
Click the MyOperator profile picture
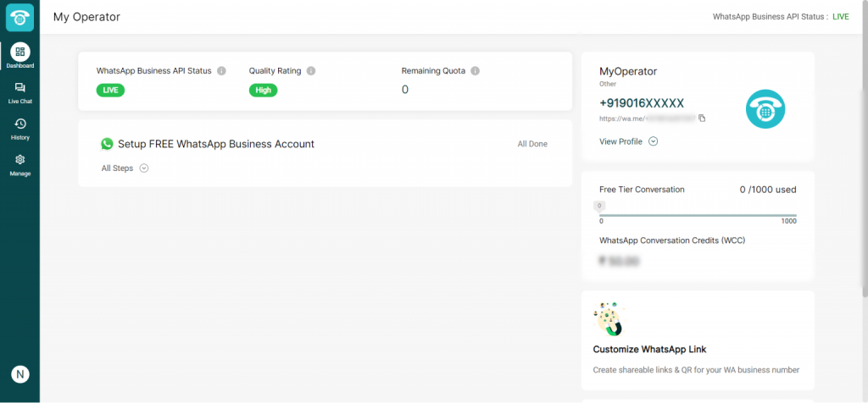[x=765, y=109]
